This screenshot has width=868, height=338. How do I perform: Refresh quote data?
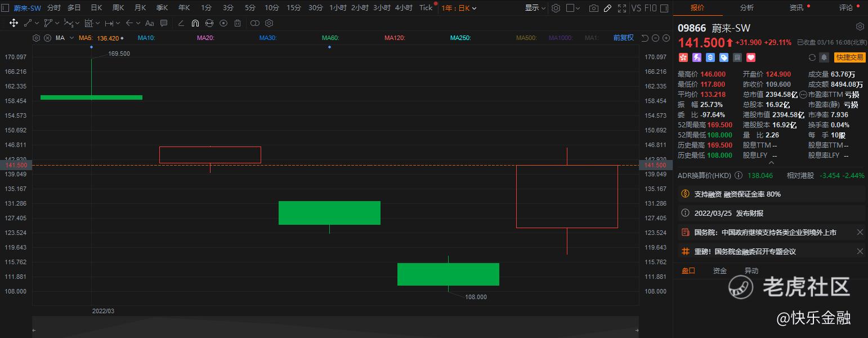812,57
